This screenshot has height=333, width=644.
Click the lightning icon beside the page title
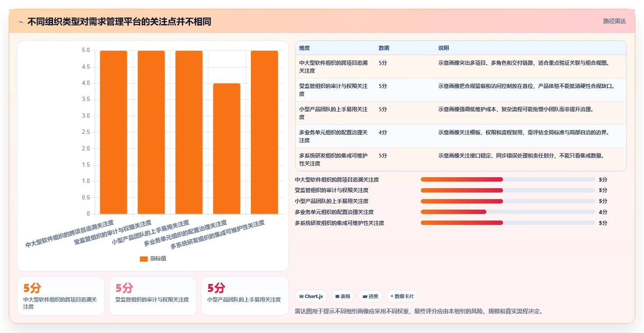(x=21, y=22)
